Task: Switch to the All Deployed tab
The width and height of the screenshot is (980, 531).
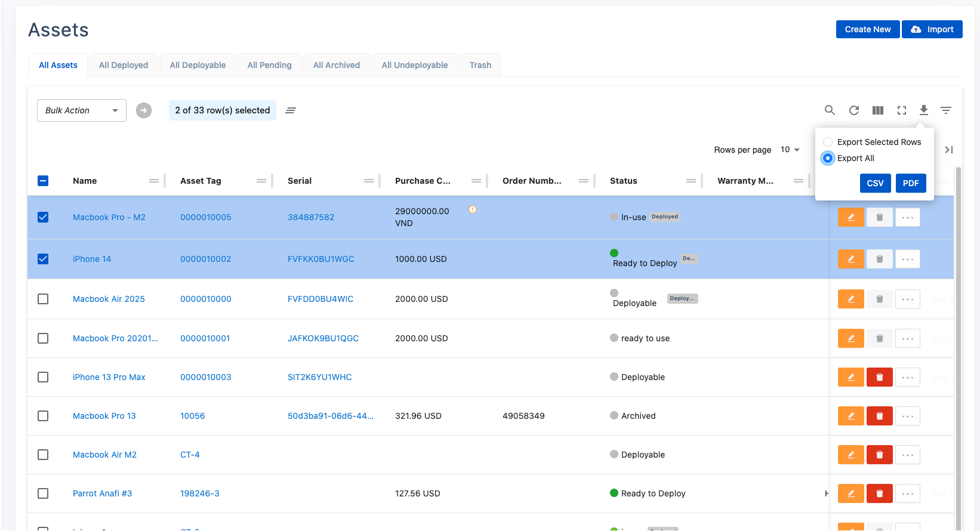Action: tap(124, 65)
